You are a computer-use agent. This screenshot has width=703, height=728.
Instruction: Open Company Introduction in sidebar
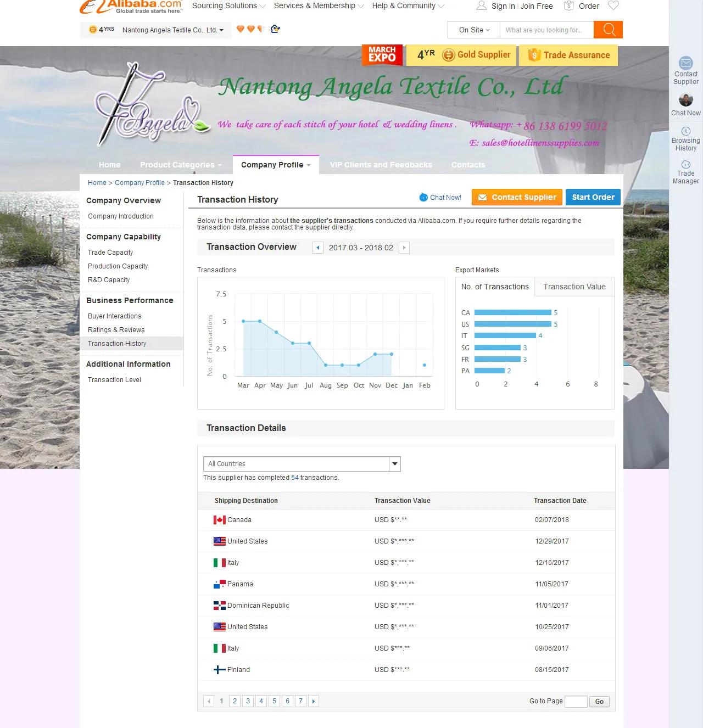pos(121,216)
